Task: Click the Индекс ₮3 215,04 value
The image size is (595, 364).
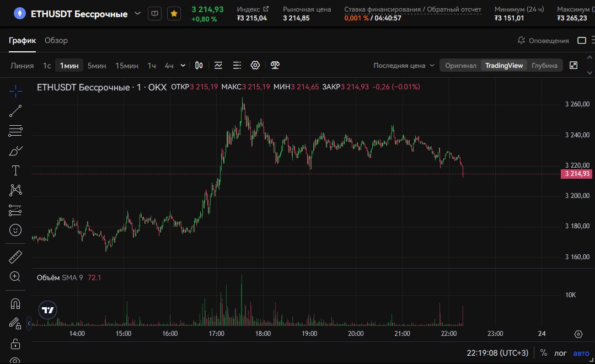Action: point(252,18)
